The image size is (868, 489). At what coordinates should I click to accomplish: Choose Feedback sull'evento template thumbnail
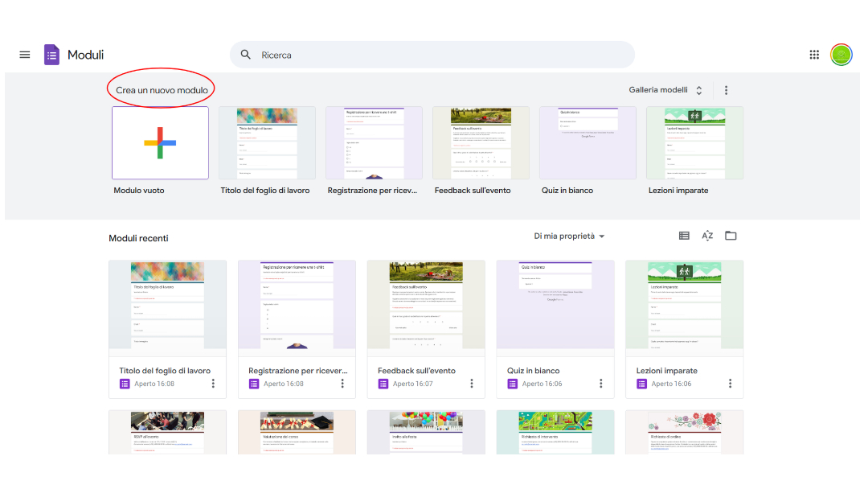point(481,143)
